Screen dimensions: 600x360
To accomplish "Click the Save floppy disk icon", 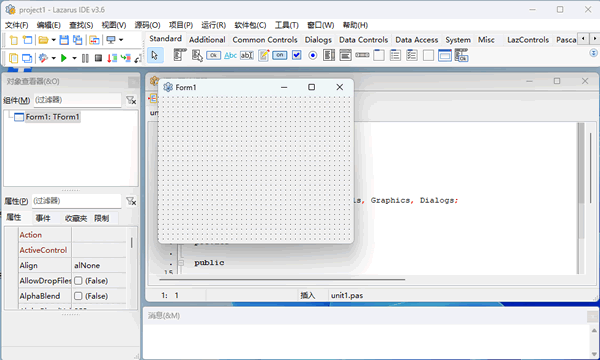I will pos(64,40).
